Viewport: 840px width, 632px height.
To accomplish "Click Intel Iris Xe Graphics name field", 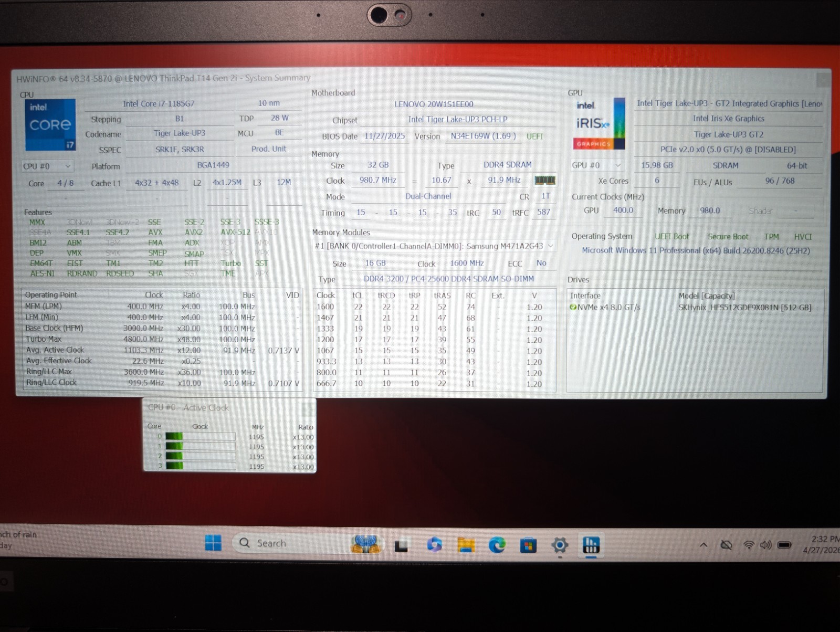I will 728,119.
